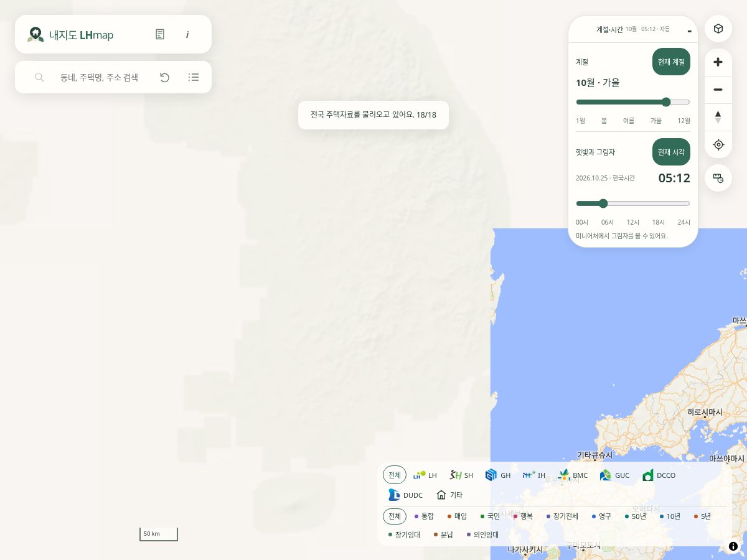Click 현재 시각 button
This screenshot has height=560, width=747.
(x=671, y=152)
